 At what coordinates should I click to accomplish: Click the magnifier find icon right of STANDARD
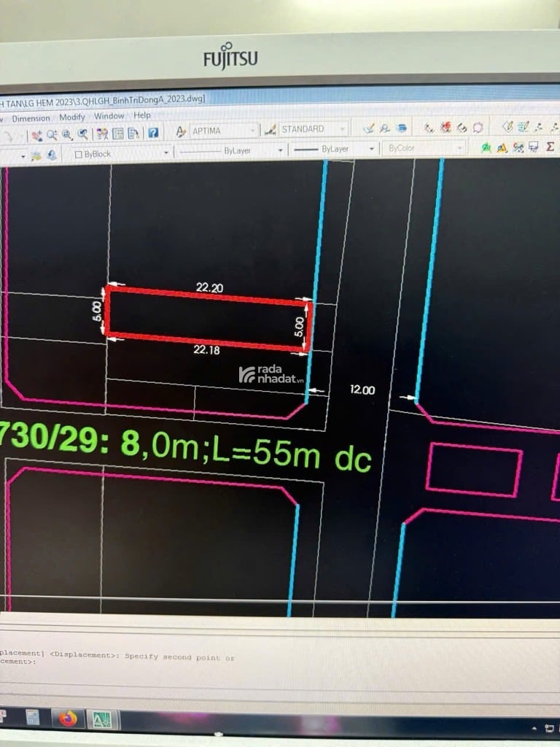point(385,128)
